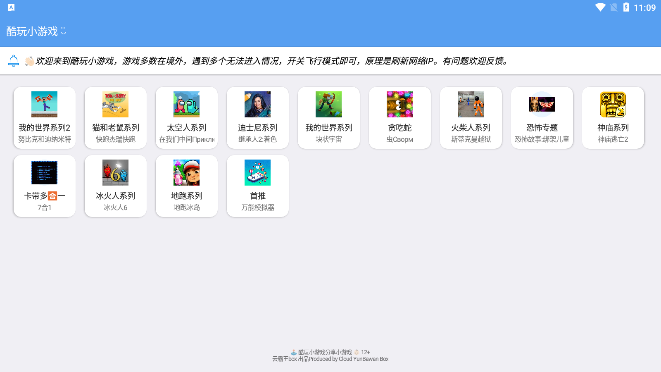Open the 卡带多合一 dark screen thumbnail
Viewport: 661px width, 372px height.
tap(44, 173)
